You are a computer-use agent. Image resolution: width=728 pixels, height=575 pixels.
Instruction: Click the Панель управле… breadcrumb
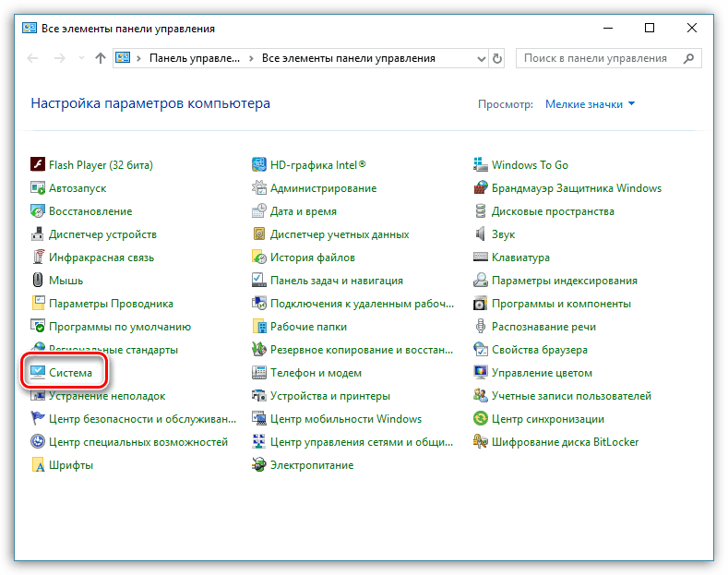tap(195, 58)
